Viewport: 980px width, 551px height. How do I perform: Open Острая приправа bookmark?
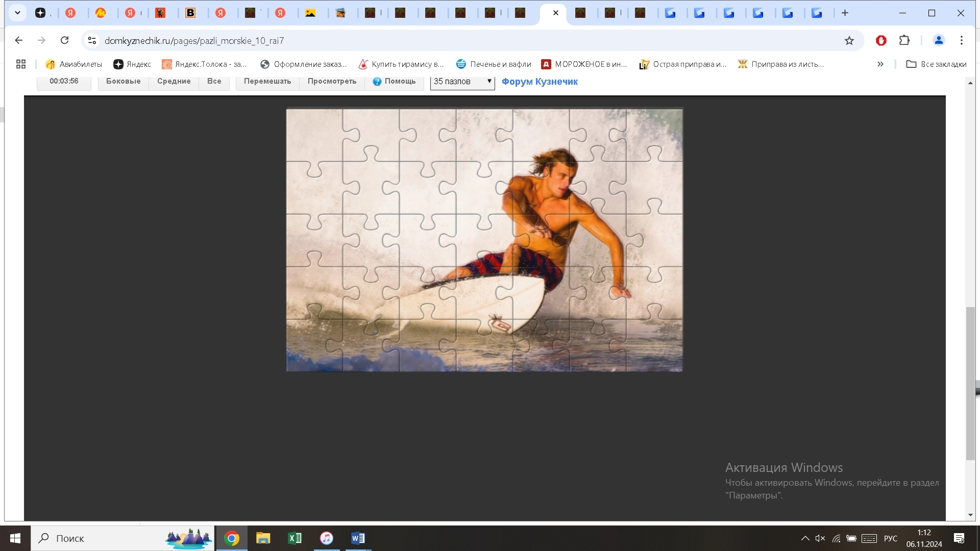click(x=683, y=64)
